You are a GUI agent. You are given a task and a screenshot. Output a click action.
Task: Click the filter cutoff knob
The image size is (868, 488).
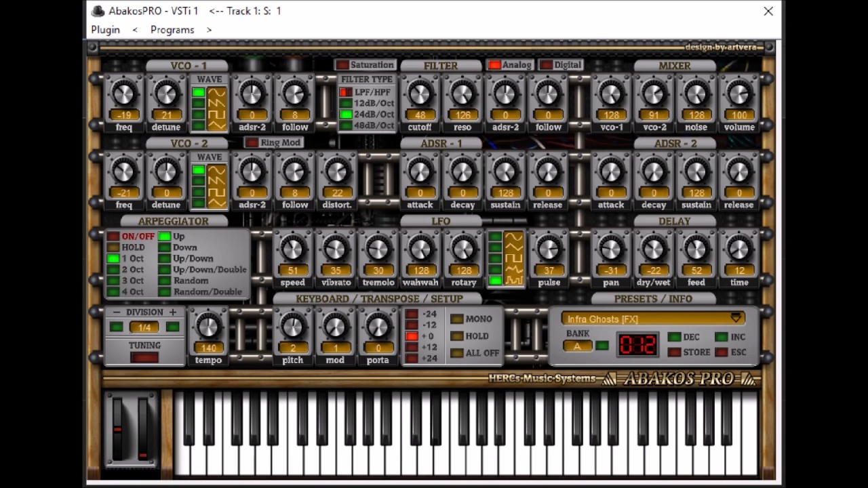[420, 94]
